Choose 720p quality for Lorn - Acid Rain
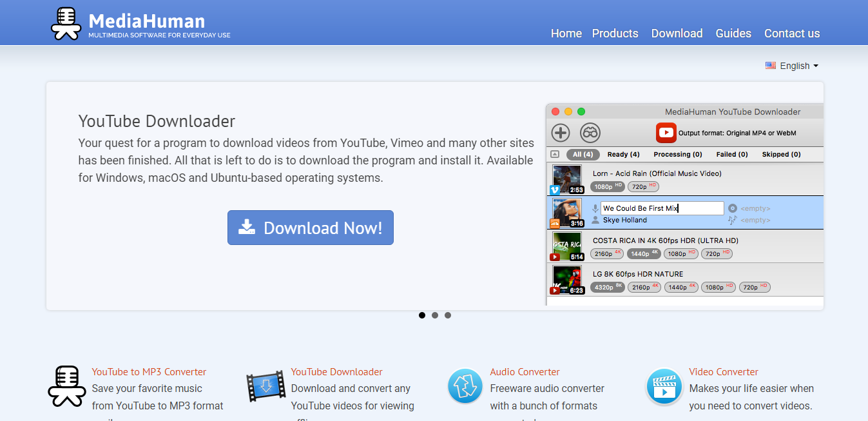 643,187
